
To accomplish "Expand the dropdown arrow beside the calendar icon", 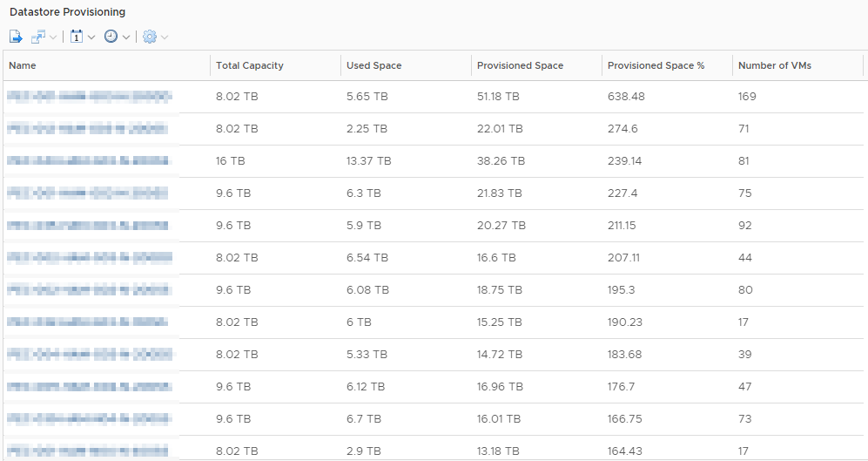I will [x=91, y=37].
